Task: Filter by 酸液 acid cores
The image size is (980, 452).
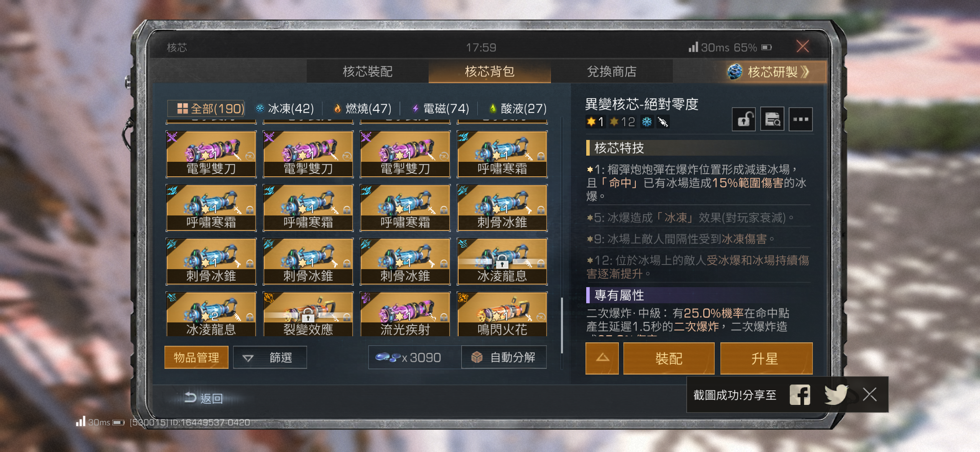Action: (x=518, y=109)
